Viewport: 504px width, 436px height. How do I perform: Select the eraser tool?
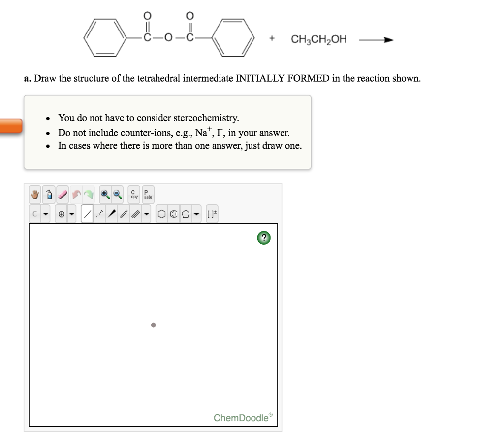point(63,194)
